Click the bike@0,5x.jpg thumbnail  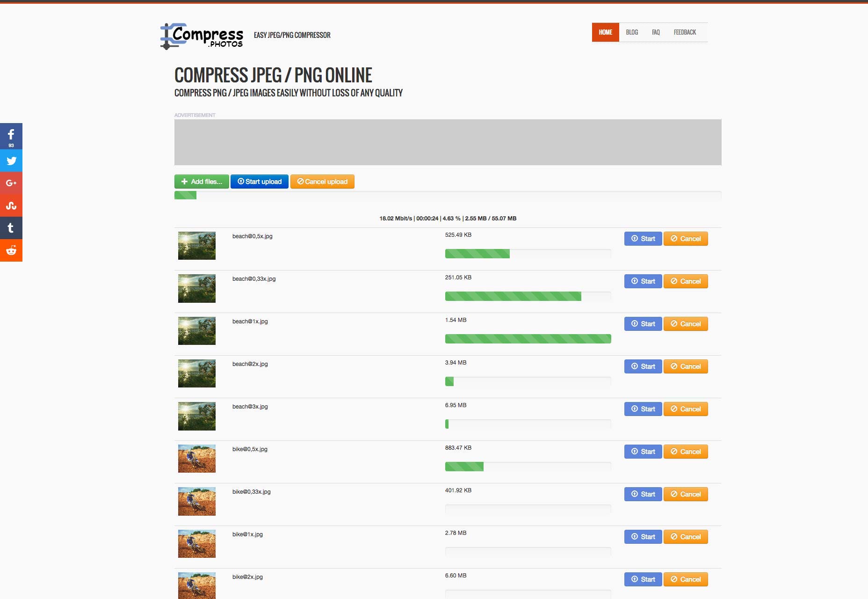coord(197,459)
